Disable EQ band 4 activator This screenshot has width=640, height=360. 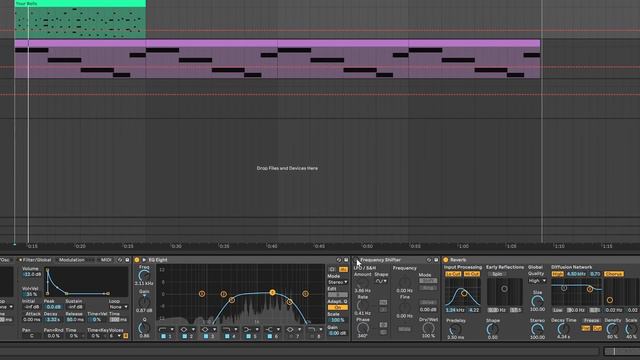tap(227, 336)
